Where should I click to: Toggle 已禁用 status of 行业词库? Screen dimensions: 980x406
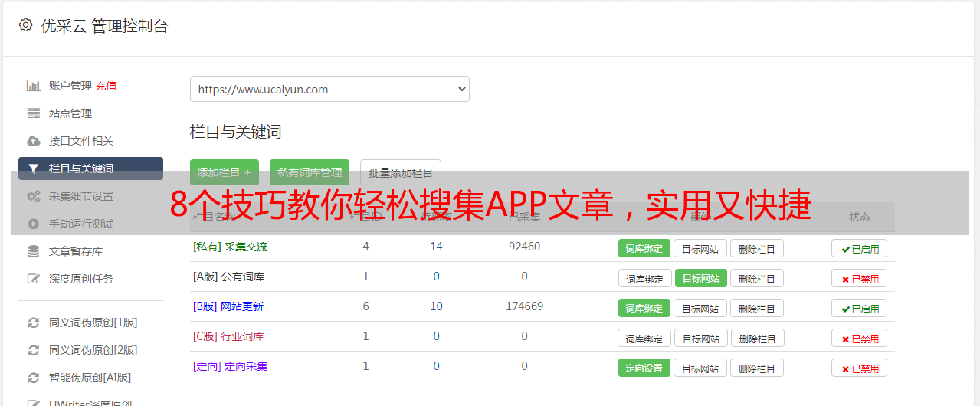click(860, 338)
